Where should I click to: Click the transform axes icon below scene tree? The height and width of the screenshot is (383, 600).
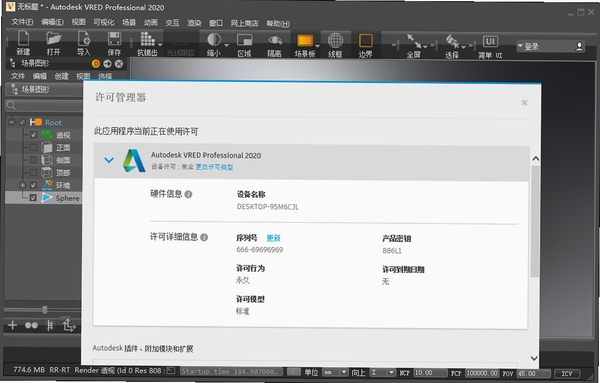(x=69, y=326)
